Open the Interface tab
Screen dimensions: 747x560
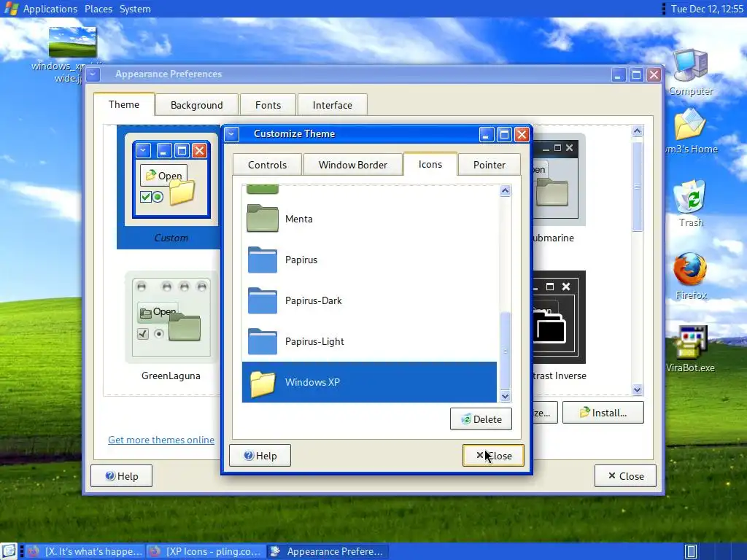(333, 105)
